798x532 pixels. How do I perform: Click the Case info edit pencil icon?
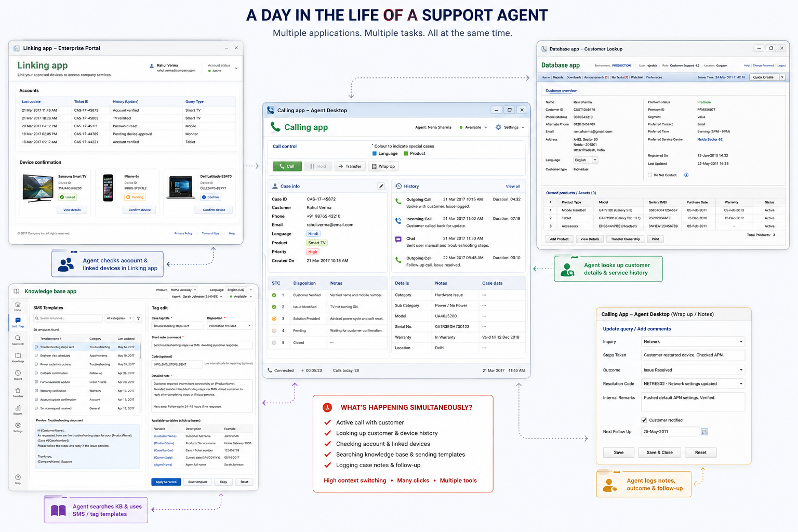[381, 186]
